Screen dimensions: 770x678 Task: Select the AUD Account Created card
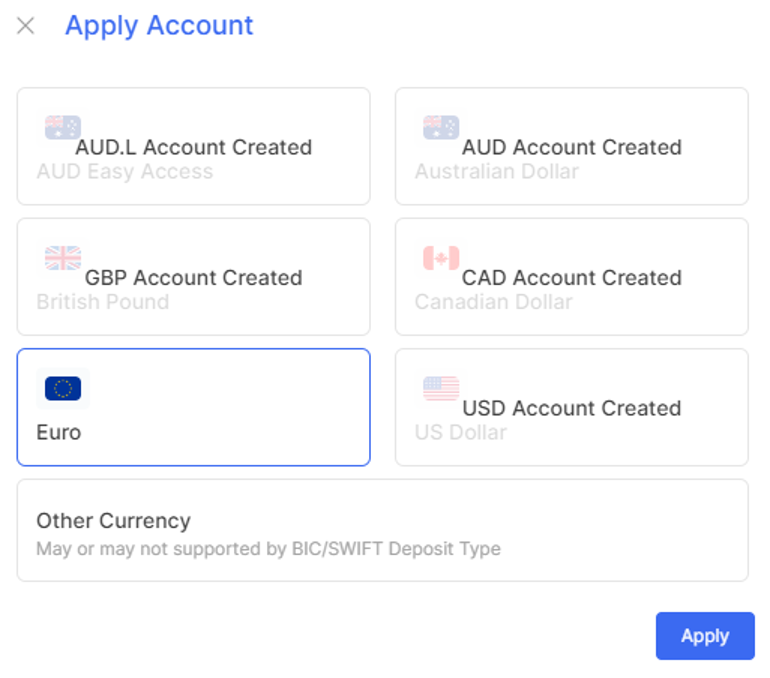click(572, 146)
